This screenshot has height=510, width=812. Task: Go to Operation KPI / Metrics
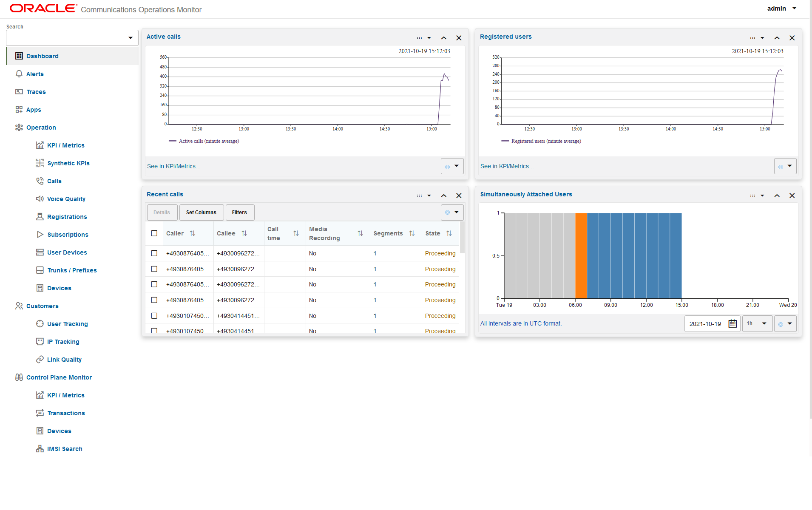point(65,145)
